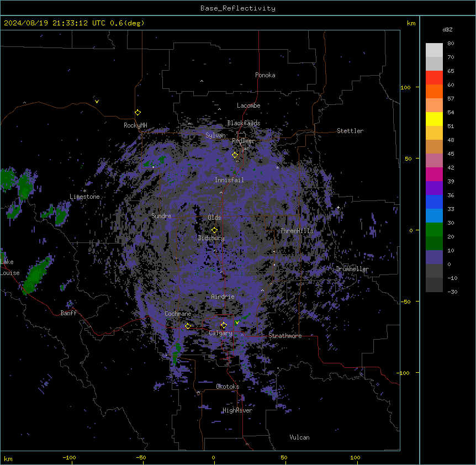Click the RedDeer city label
The height and width of the screenshot is (465, 476).
click(244, 141)
